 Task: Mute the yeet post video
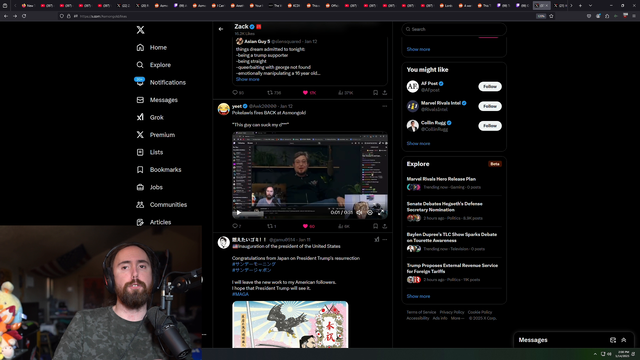359,213
